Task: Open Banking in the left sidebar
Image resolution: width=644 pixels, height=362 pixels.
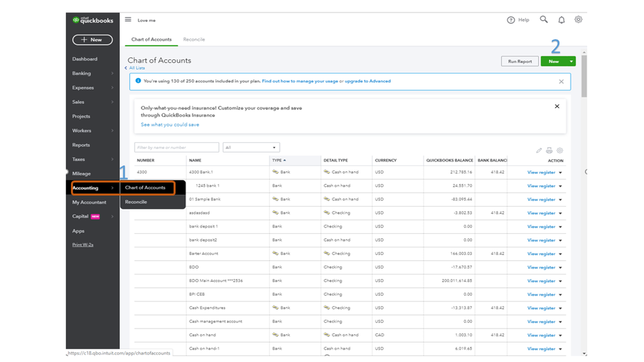Action: point(82,73)
